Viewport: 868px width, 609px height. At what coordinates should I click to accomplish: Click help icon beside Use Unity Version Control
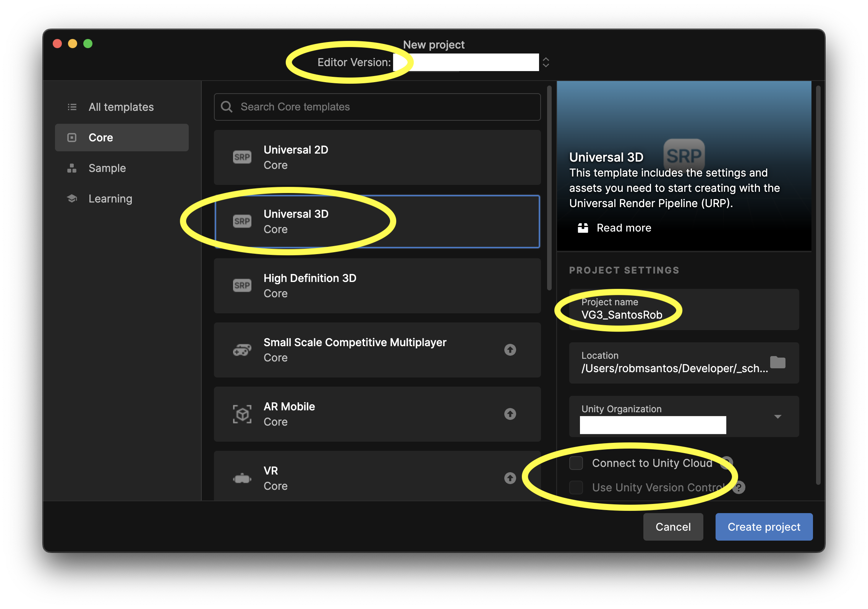739,488
